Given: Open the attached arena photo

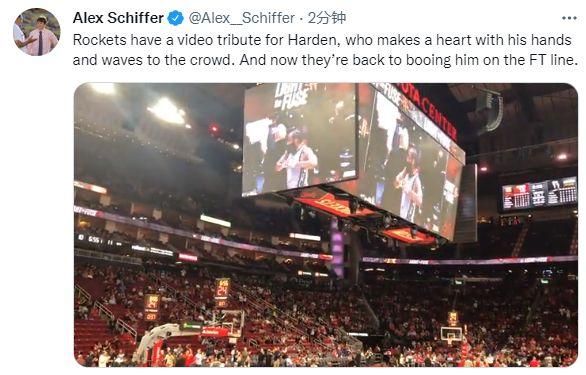Looking at the screenshot, I should pyautogui.click(x=326, y=225).
